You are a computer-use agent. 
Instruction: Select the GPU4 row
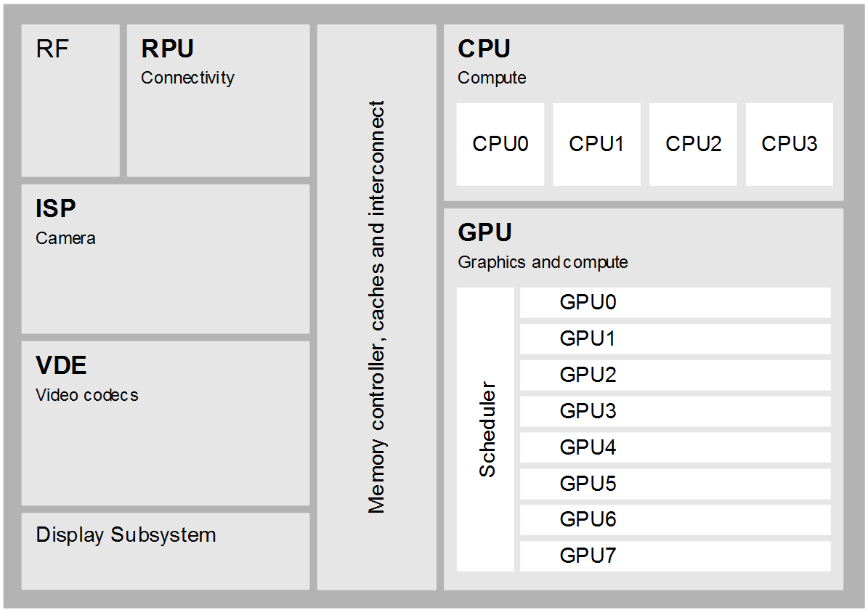(x=675, y=447)
